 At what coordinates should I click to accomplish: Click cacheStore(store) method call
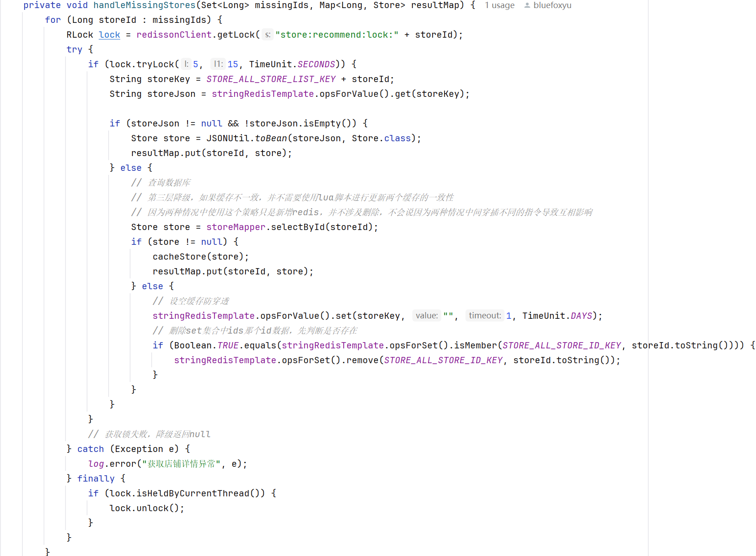tap(198, 256)
